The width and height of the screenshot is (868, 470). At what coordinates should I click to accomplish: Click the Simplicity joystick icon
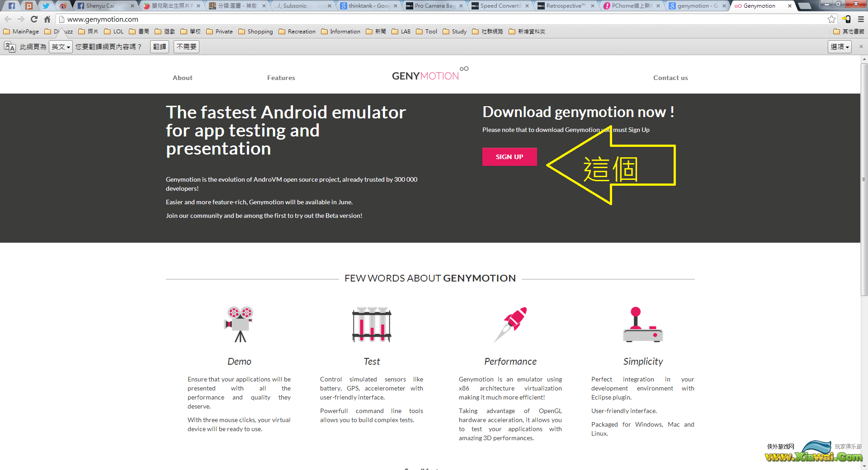point(643,324)
